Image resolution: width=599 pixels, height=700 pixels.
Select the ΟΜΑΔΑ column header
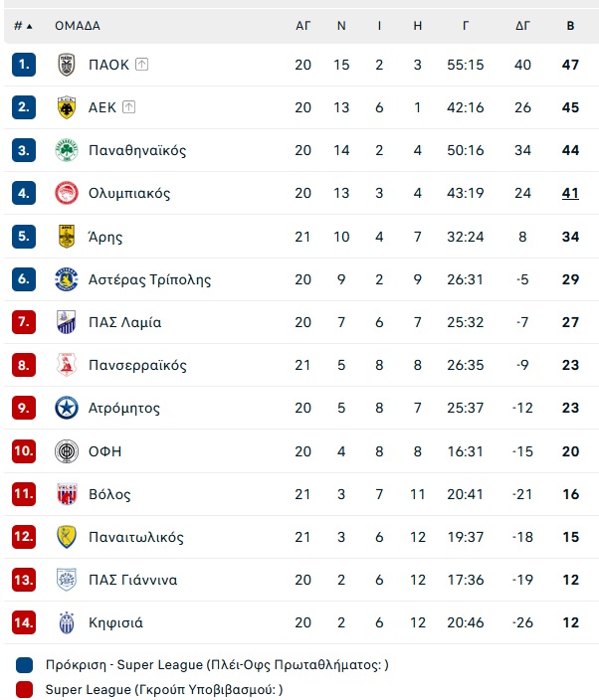(x=78, y=26)
